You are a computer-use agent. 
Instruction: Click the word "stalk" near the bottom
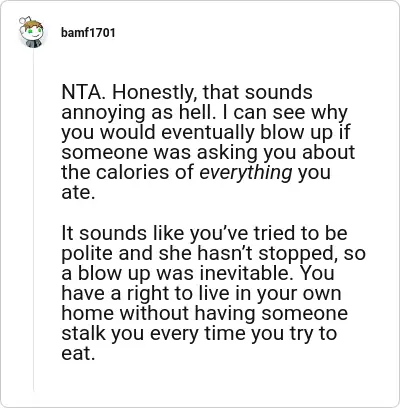pyautogui.click(x=83, y=333)
